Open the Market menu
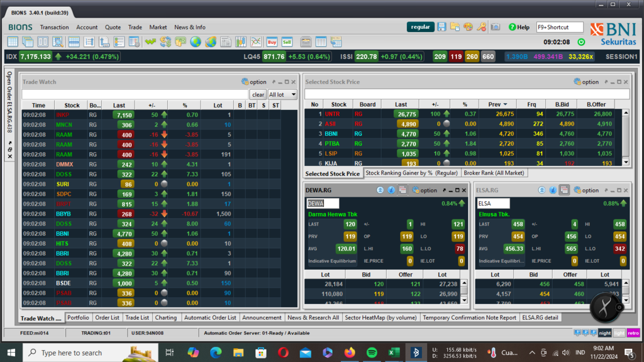Viewport: 644px width, 362px height. click(158, 27)
